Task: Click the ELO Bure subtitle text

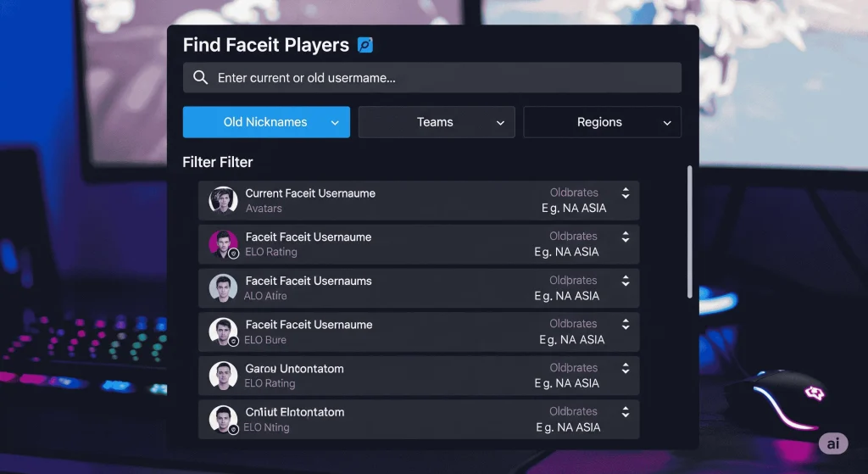Action: [265, 340]
